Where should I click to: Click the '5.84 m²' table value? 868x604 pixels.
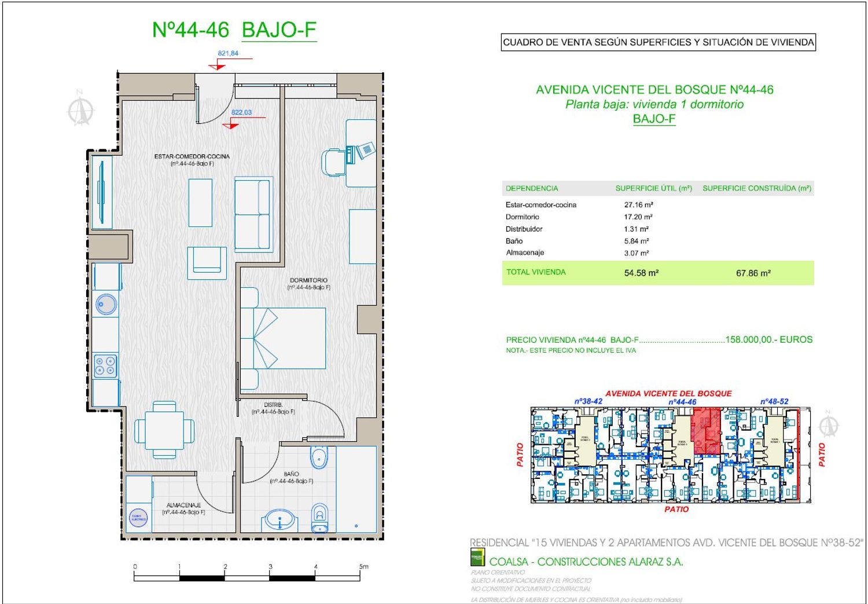click(637, 241)
